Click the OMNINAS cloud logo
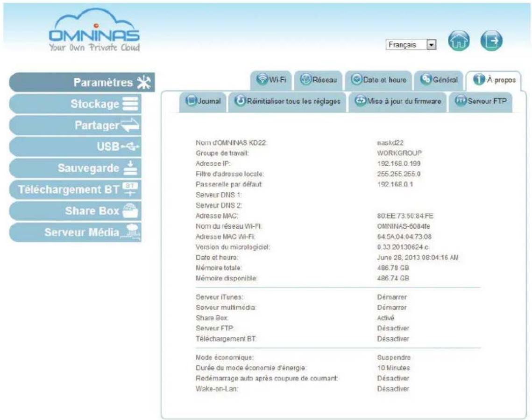The height and width of the screenshot is (420, 532). [x=94, y=30]
